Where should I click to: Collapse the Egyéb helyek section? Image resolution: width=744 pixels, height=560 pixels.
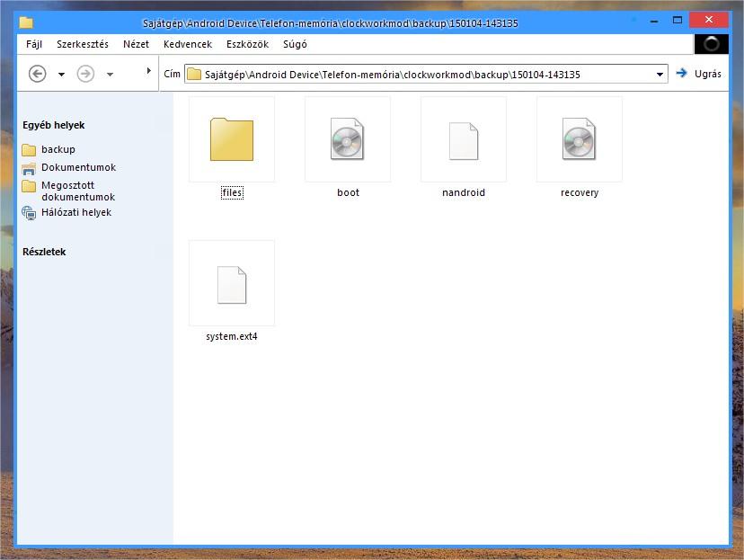(x=54, y=125)
